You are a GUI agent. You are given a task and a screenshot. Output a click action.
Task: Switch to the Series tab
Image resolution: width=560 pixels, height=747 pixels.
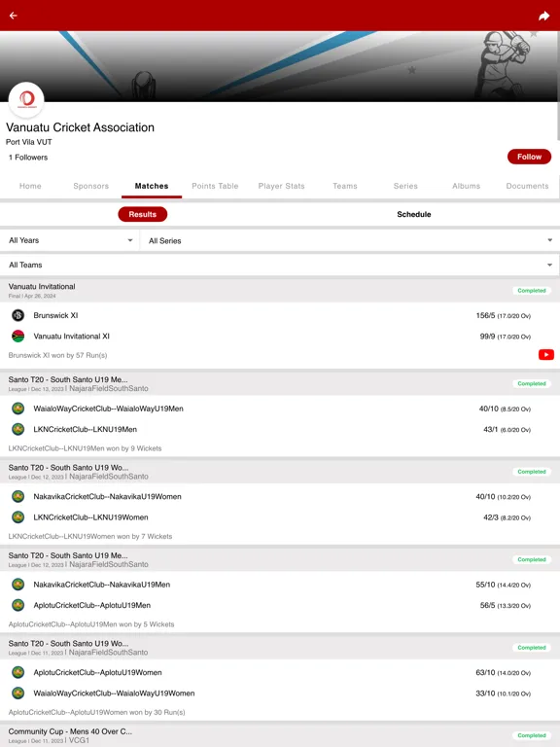405,186
